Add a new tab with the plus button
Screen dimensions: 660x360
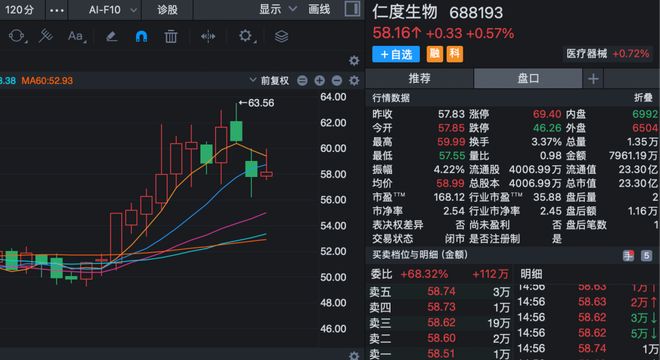593,79
